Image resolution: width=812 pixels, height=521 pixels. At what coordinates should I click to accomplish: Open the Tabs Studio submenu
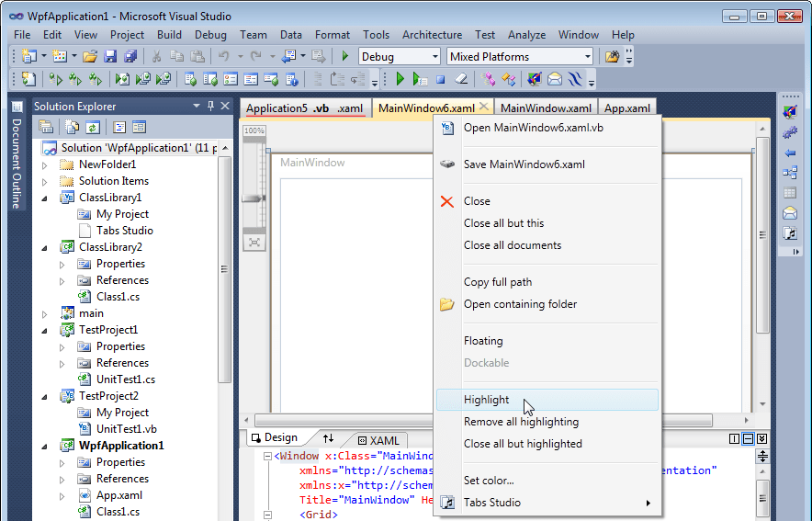pyautogui.click(x=547, y=503)
